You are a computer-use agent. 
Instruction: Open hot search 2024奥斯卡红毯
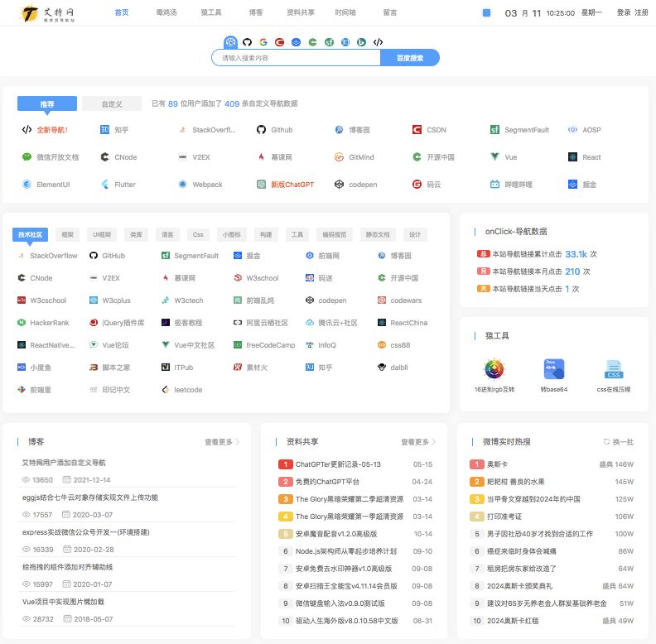pyautogui.click(x=513, y=621)
